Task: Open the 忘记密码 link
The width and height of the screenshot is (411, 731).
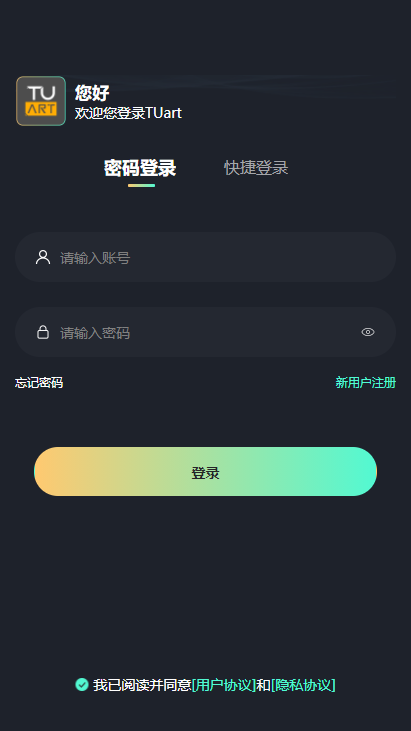Action: click(x=39, y=383)
